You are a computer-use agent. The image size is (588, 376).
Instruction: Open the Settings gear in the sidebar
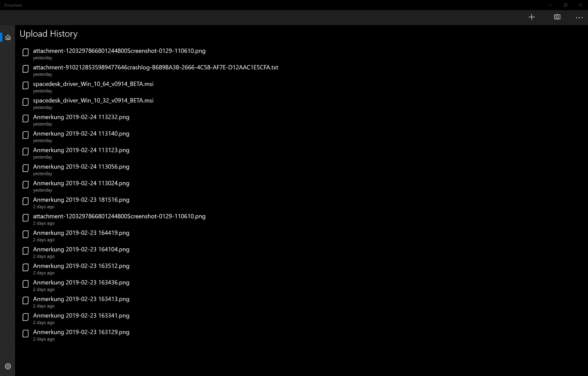click(8, 366)
